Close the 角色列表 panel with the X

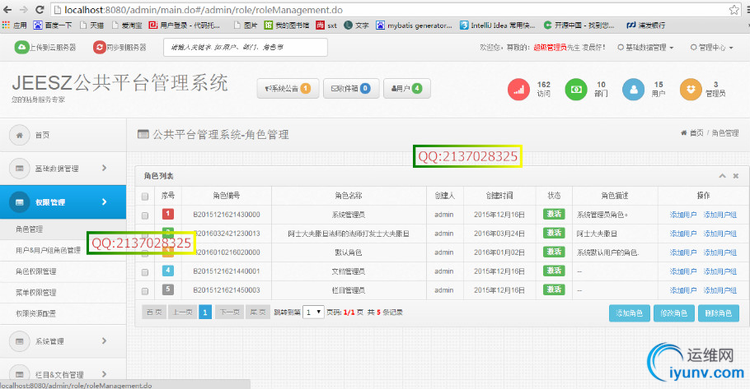(736, 176)
